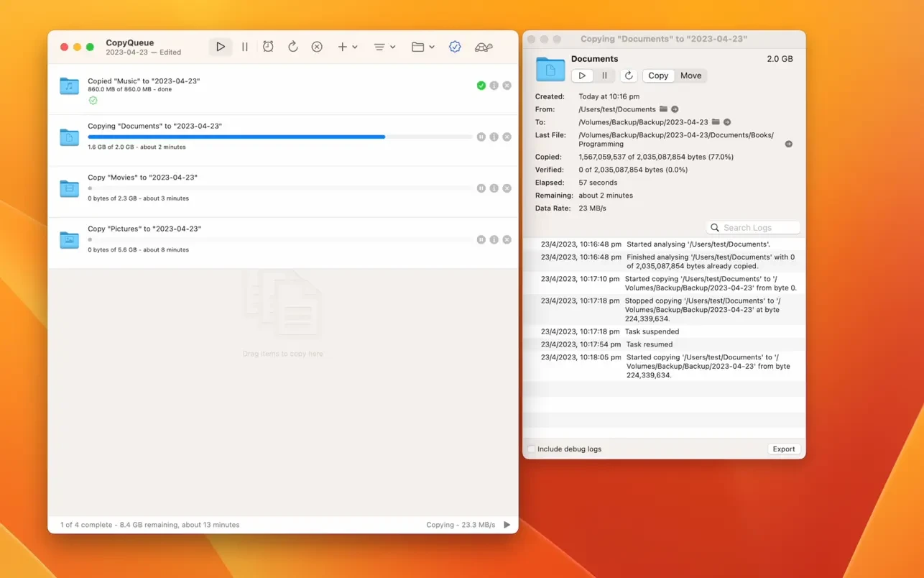Show info for the Music copy task
This screenshot has width=924, height=578.
point(494,86)
